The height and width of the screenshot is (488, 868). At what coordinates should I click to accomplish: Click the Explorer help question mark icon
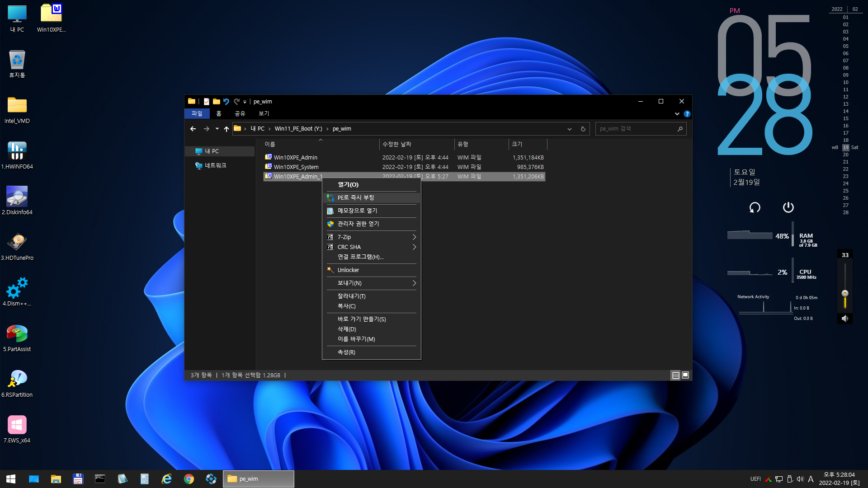click(x=687, y=114)
